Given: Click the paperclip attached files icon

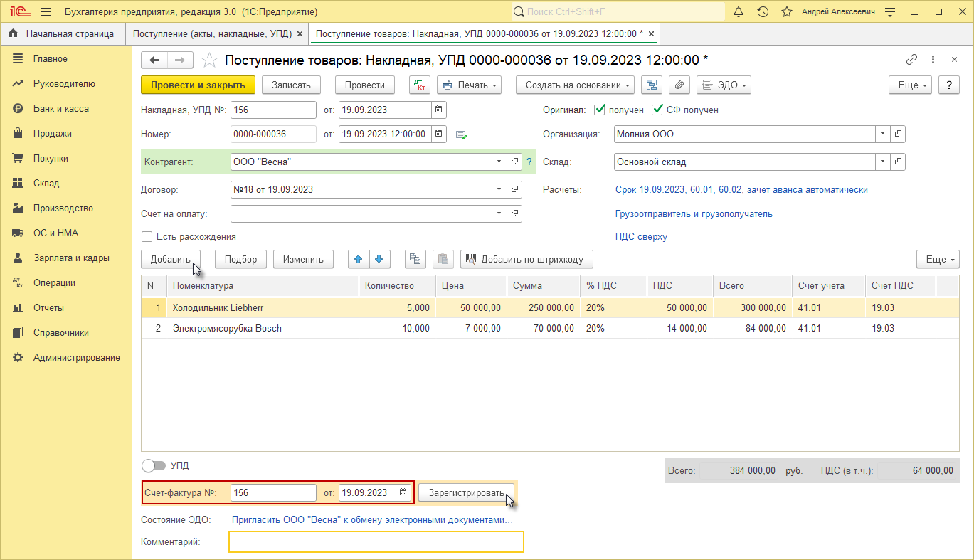Looking at the screenshot, I should [x=679, y=85].
